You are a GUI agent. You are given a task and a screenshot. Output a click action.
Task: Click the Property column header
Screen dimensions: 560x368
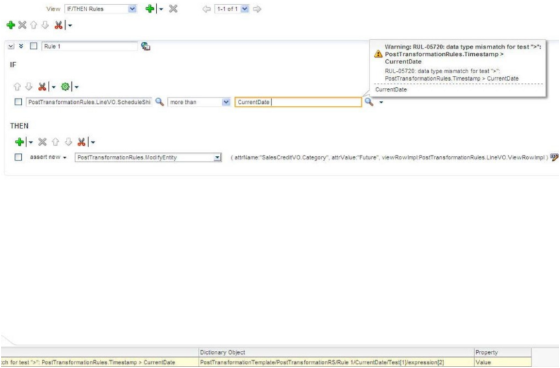pos(503,352)
